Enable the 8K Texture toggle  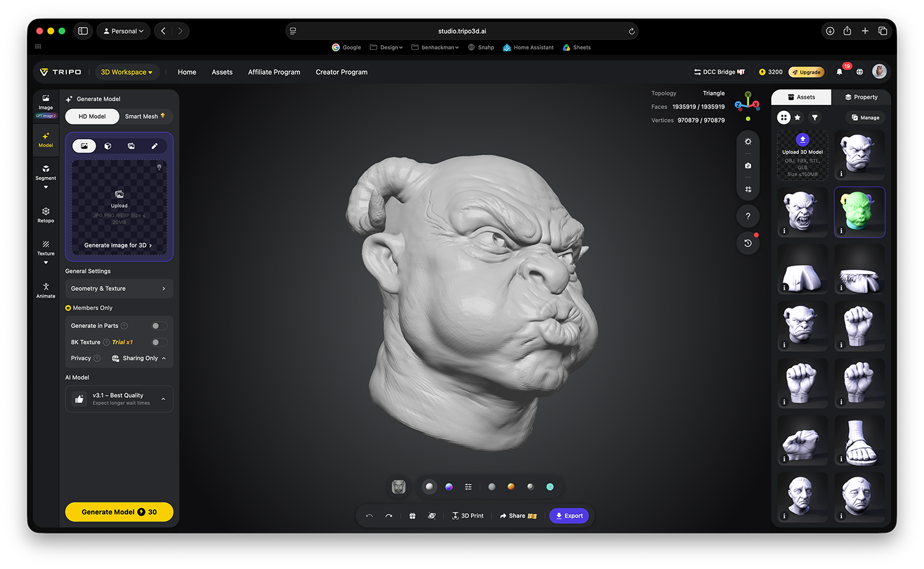point(159,342)
